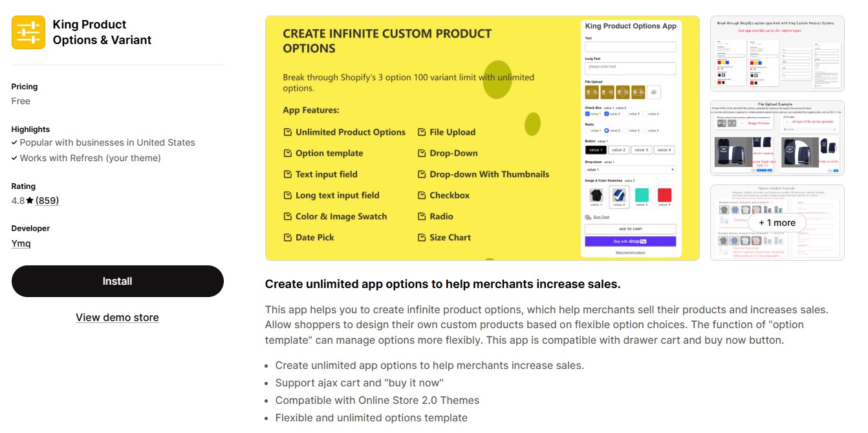This screenshot has height=433, width=868.
Task: Click the Size Chart ruler icon
Action: [x=588, y=217]
